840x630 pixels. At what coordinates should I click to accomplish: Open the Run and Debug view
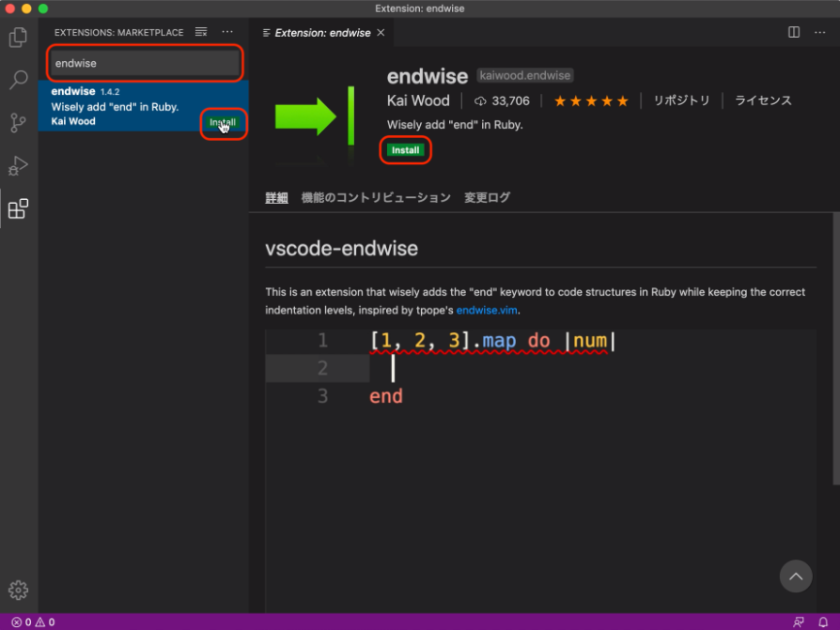click(x=18, y=165)
